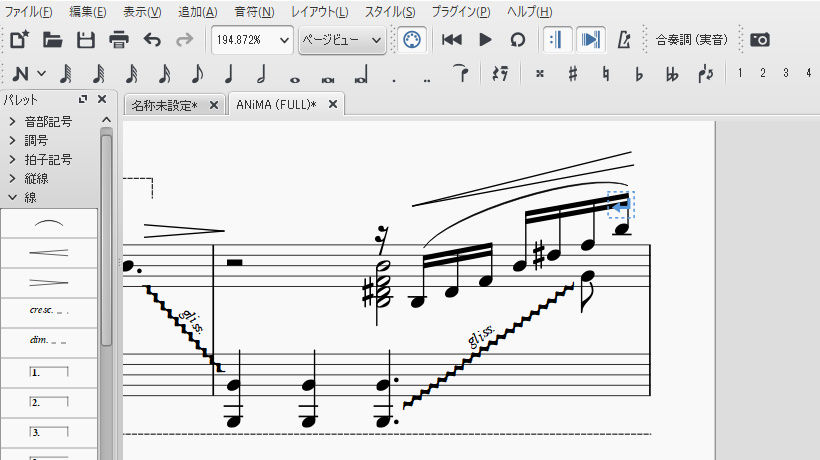This screenshot has width=820, height=460.
Task: Apply sharp accidental
Action: [x=573, y=74]
